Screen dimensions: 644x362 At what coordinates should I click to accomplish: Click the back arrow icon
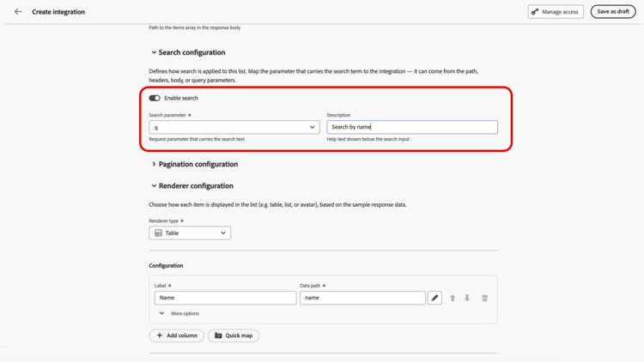pos(18,11)
